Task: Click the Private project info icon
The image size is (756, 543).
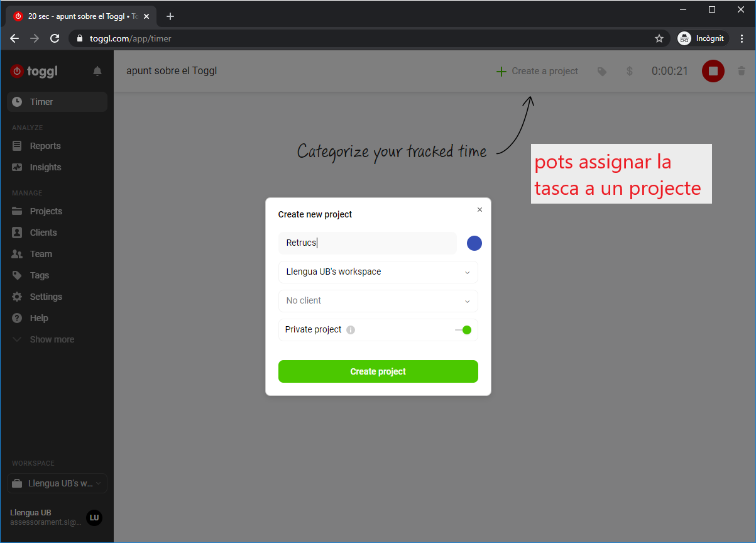Action: 351,330
